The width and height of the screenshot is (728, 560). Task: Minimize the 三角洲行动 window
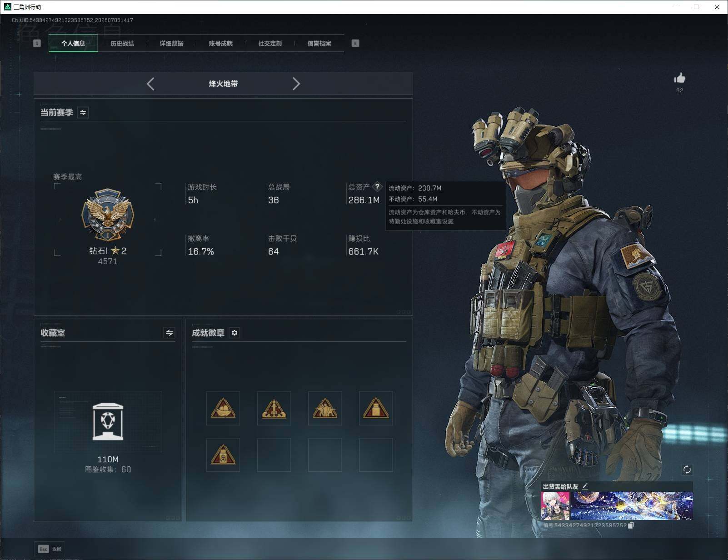click(x=676, y=7)
